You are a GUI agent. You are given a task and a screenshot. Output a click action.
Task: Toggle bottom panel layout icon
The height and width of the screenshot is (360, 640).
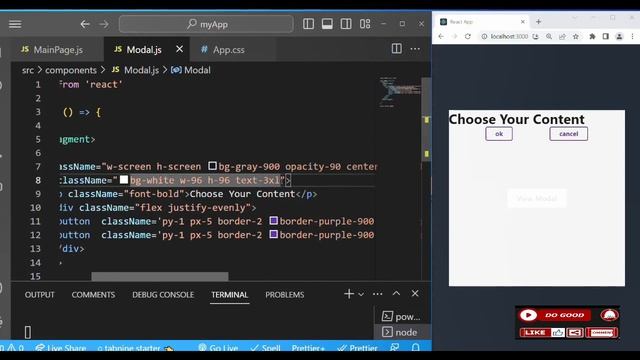click(x=327, y=24)
